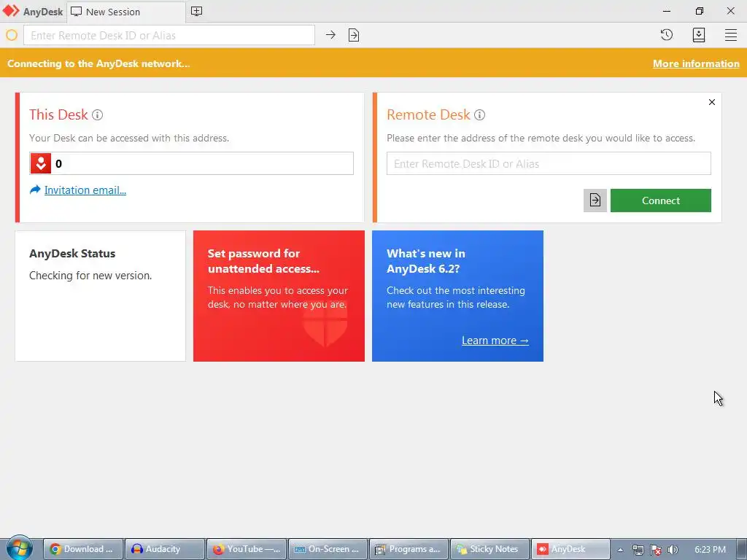This screenshot has width=747, height=560.
Task: Click the What's new in AnyDesk 6.2 tile
Action: coord(457,296)
